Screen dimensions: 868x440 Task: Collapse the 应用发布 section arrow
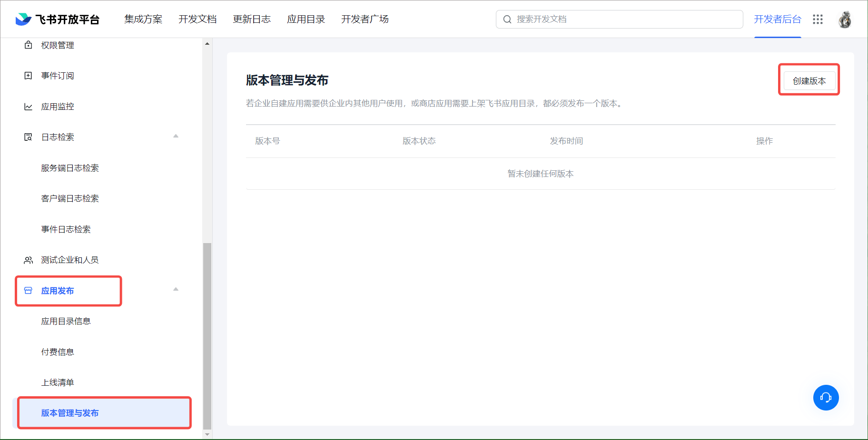[x=176, y=290]
